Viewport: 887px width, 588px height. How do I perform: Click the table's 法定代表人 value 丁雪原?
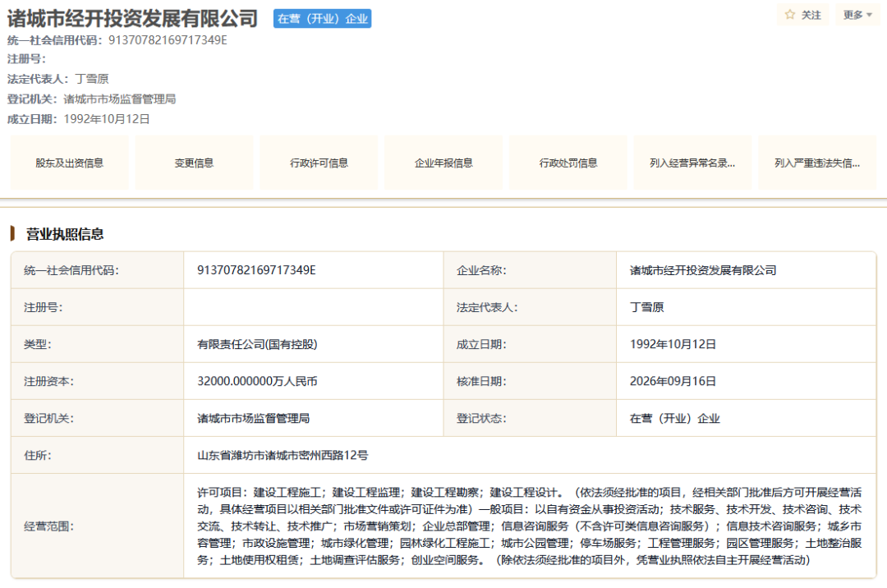click(646, 308)
